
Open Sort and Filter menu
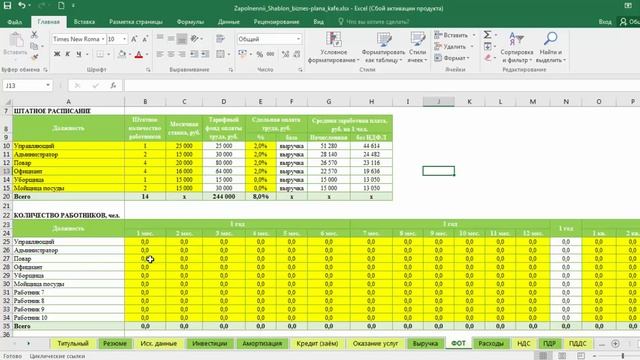[517, 48]
